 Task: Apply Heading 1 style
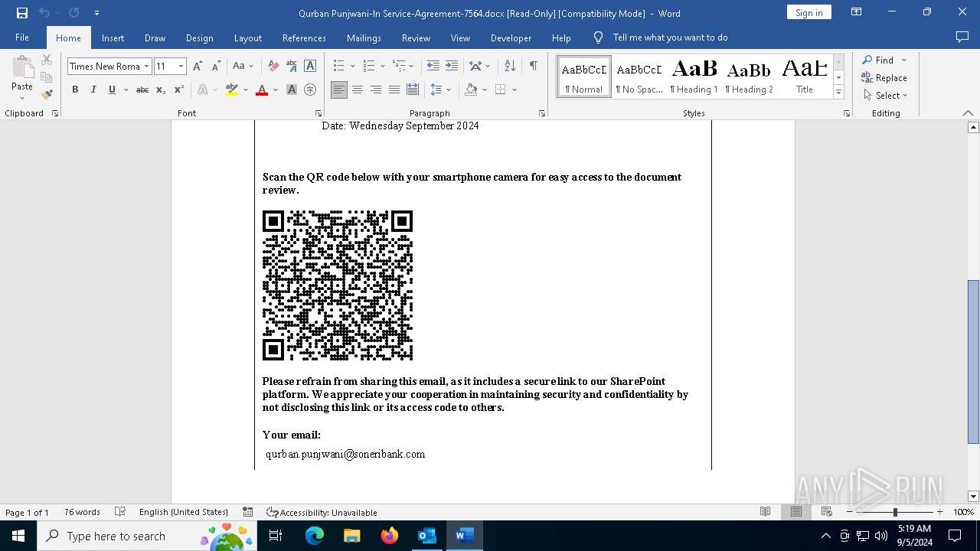coord(694,77)
